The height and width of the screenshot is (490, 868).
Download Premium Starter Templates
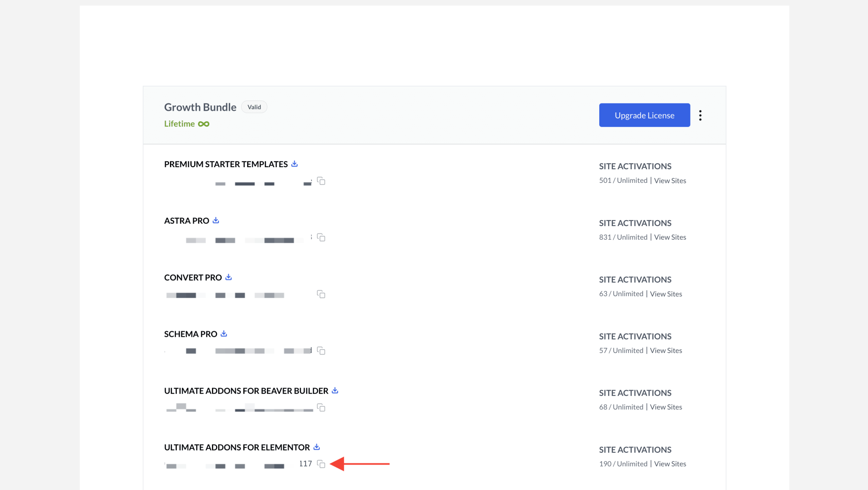pos(295,163)
